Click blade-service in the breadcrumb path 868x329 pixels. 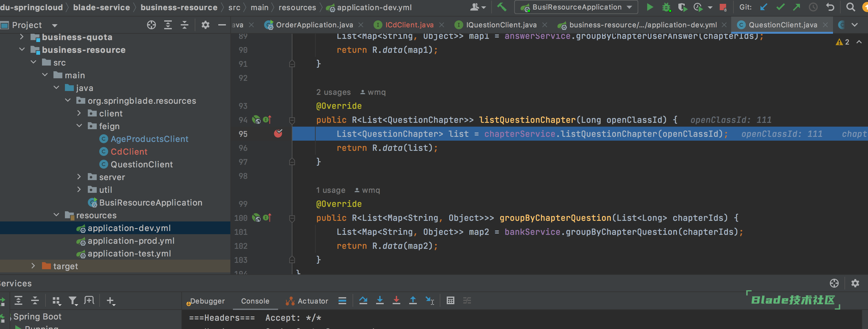[x=101, y=7]
